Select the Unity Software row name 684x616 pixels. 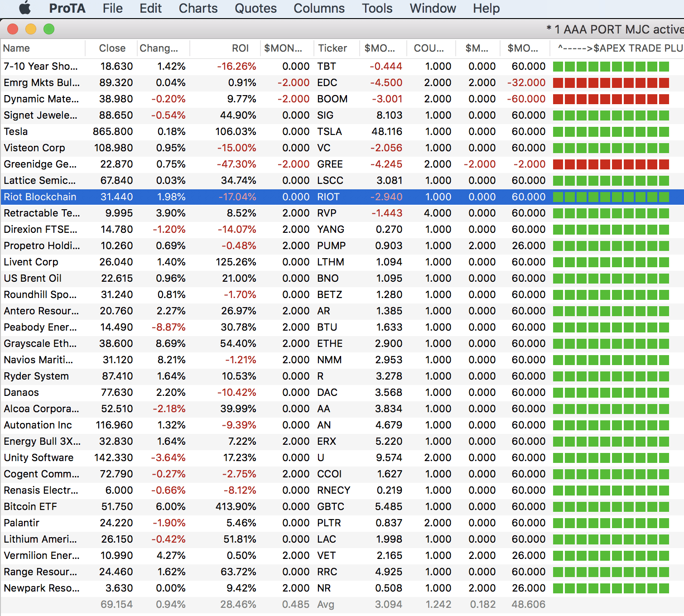click(x=39, y=458)
